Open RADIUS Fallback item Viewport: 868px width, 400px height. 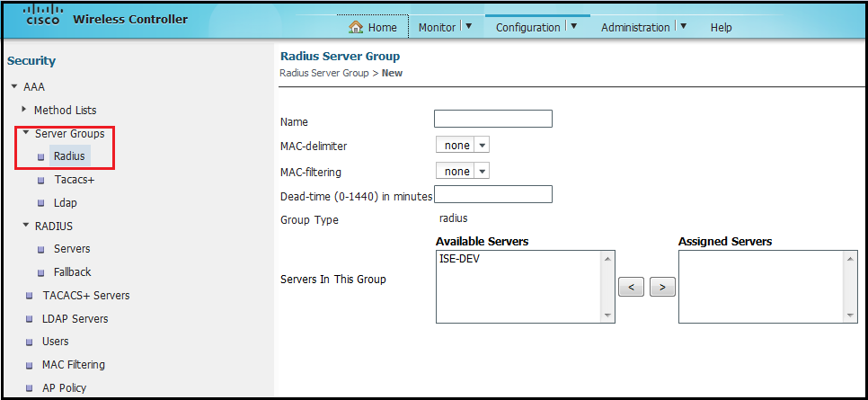point(72,272)
